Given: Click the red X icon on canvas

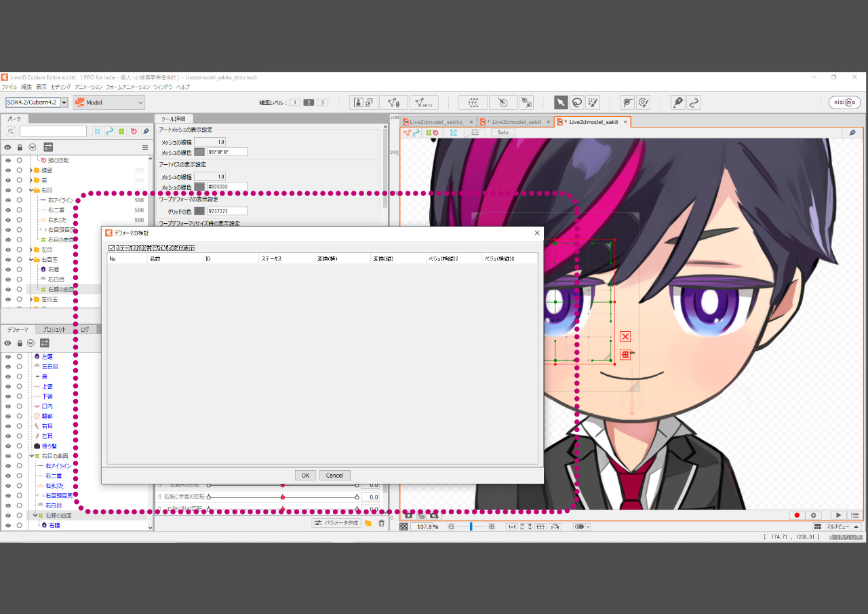Looking at the screenshot, I should [x=625, y=337].
